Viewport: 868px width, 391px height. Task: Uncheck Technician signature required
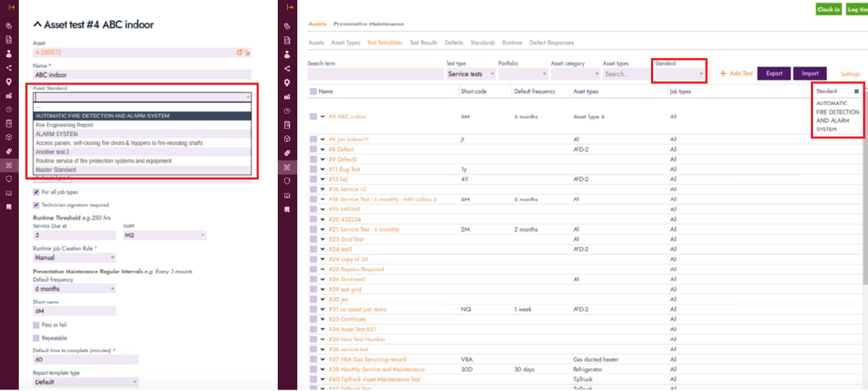[x=36, y=205]
